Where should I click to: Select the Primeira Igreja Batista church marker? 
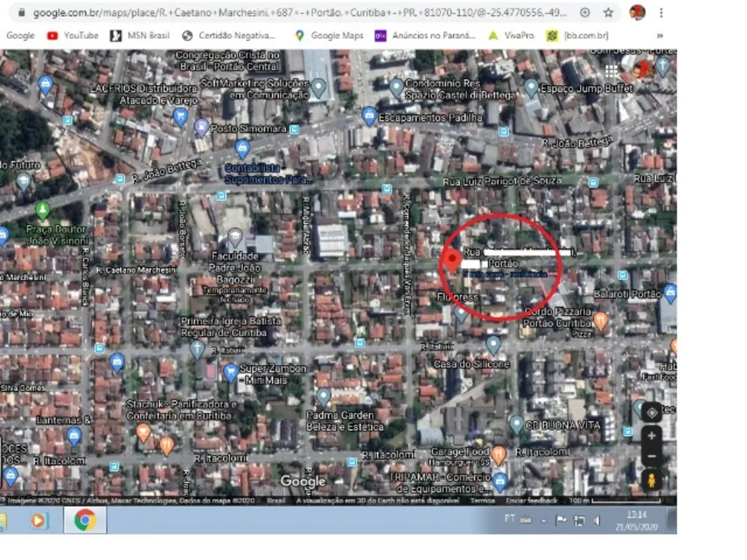(196, 349)
